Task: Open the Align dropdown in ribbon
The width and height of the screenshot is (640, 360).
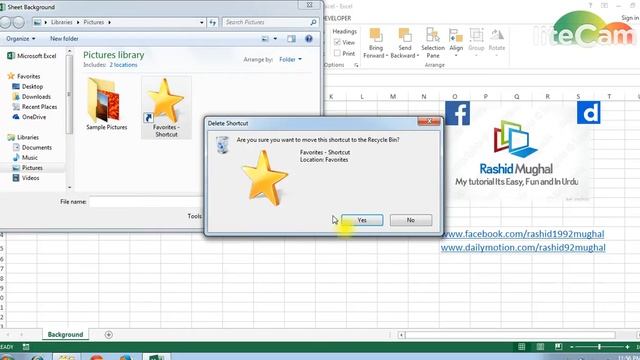Action: [x=456, y=42]
